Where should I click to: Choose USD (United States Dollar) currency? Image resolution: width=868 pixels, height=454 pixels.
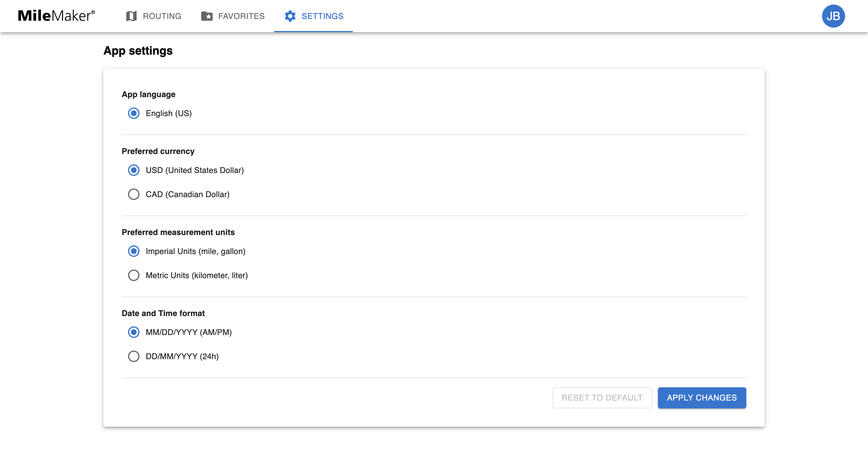(x=134, y=170)
